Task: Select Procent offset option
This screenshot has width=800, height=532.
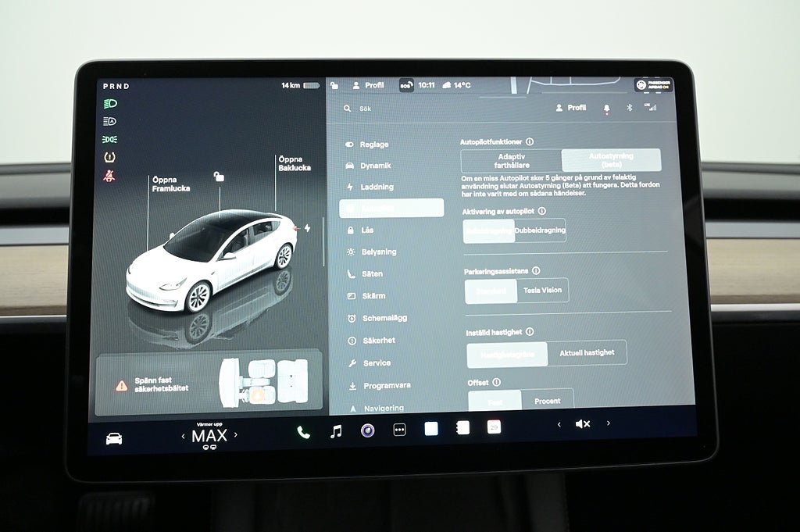Action: pyautogui.click(x=547, y=401)
